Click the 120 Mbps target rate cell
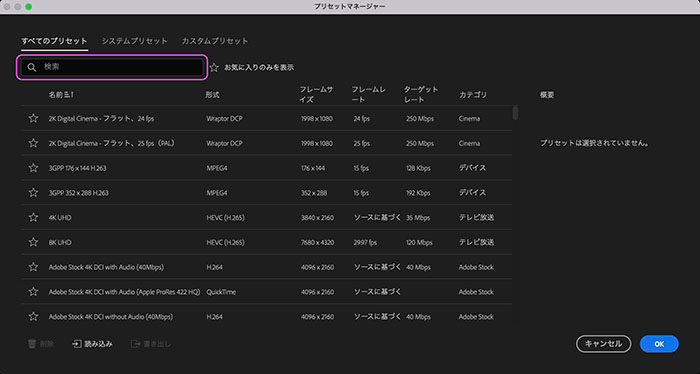Screen dimensions: 700x374 click(x=419, y=242)
